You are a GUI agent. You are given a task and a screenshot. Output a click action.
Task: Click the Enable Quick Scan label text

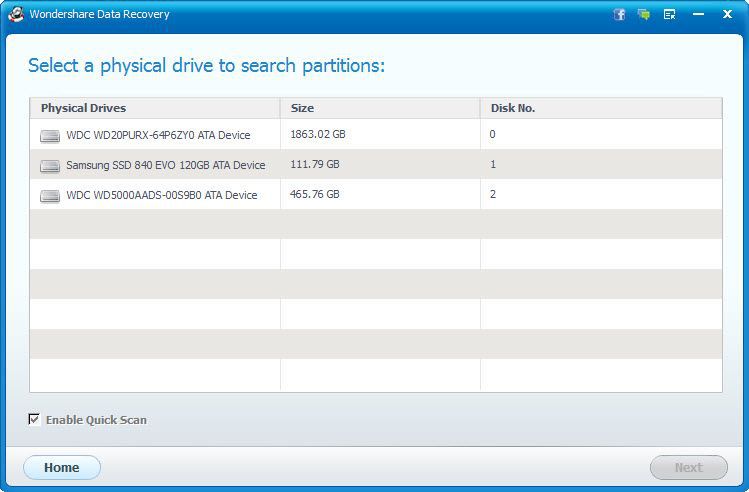pyautogui.click(x=96, y=420)
